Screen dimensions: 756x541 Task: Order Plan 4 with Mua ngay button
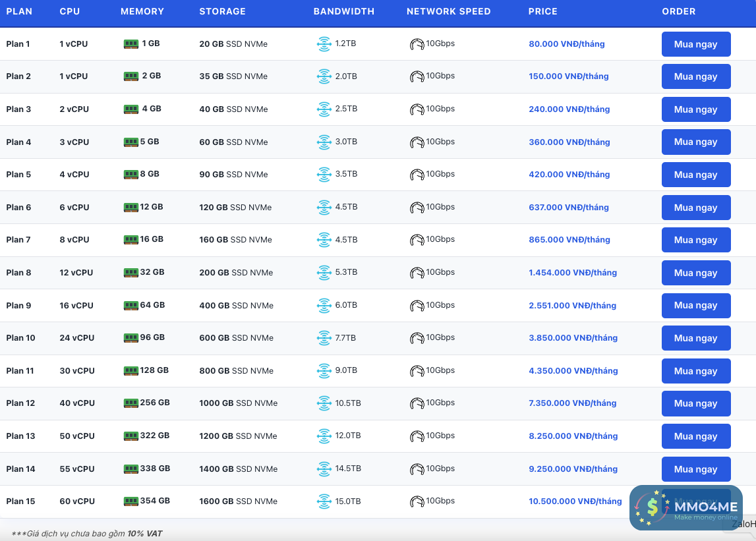click(696, 142)
